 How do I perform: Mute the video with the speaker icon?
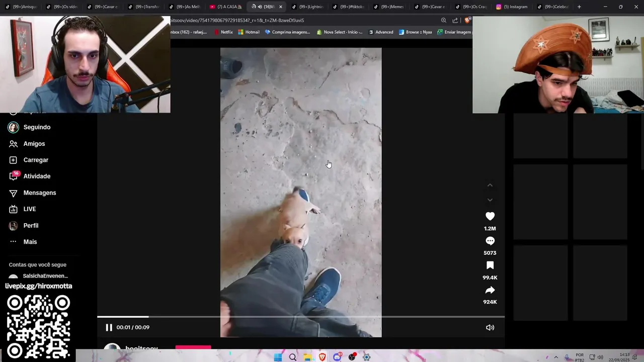point(490,327)
